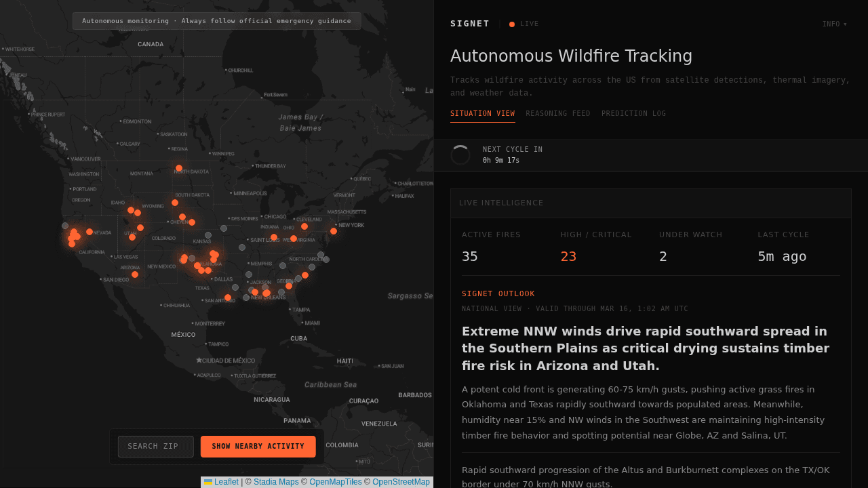868x488 pixels.
Task: Open the Prediction Log tab
Action: [x=633, y=114]
